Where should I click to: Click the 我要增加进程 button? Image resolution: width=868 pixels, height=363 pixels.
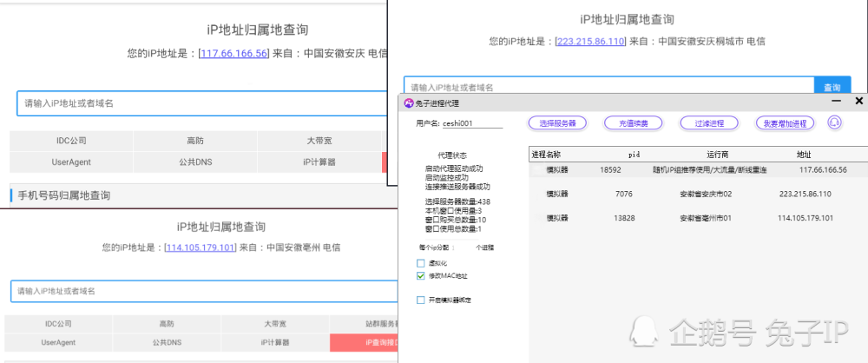[x=785, y=123]
